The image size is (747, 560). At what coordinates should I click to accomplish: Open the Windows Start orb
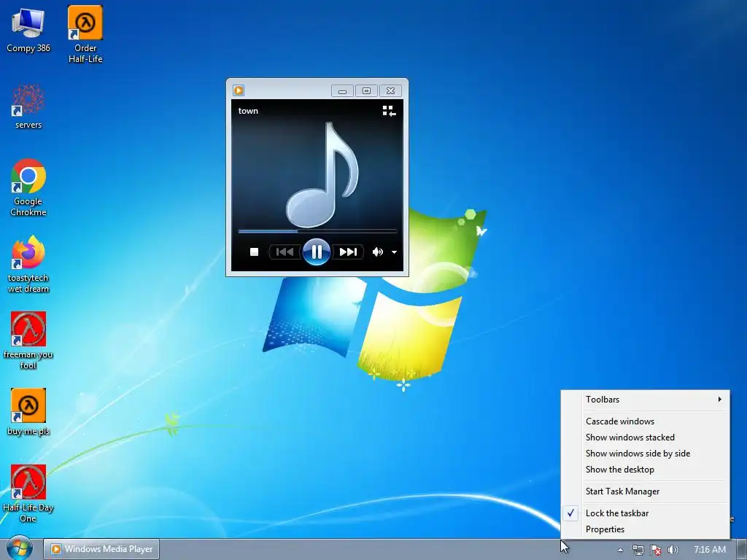coord(19,548)
